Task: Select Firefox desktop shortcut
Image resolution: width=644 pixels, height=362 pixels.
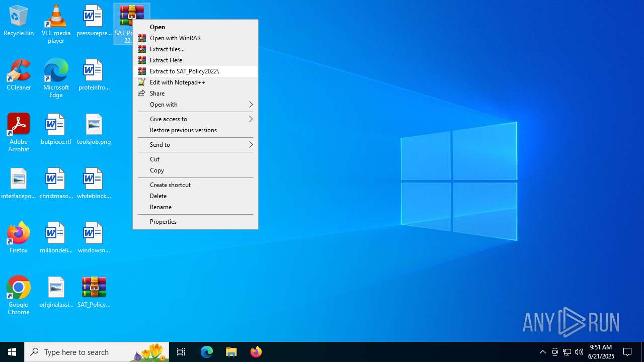Action: tap(19, 237)
